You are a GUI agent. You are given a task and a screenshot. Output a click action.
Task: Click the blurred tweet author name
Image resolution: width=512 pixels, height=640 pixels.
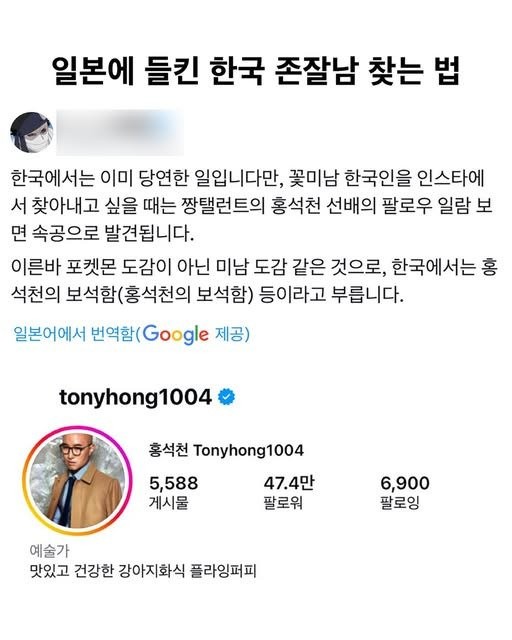tap(120, 132)
